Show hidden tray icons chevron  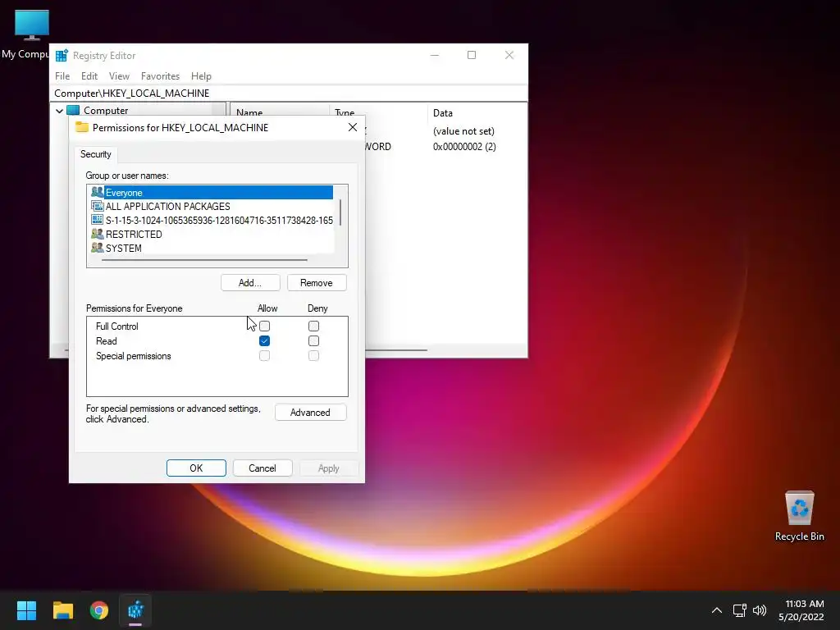717,610
